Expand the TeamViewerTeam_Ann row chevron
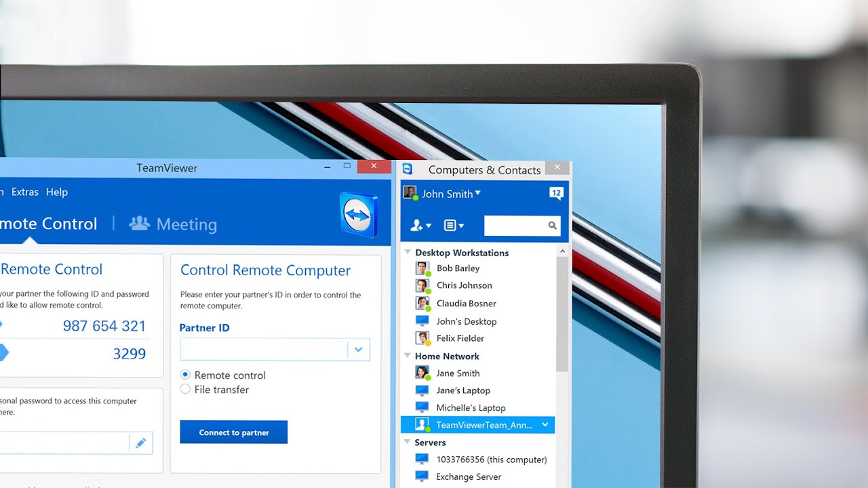The width and height of the screenshot is (868, 488). tap(545, 425)
